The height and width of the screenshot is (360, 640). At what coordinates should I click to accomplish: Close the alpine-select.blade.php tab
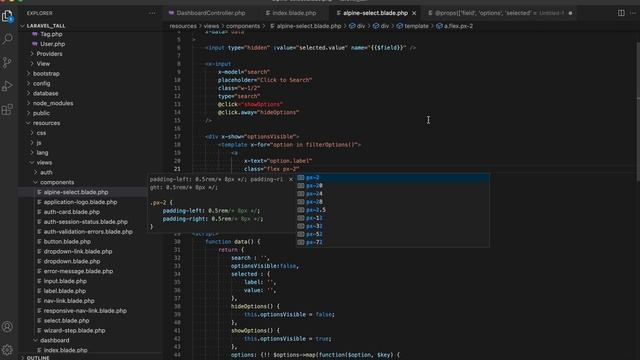414,13
